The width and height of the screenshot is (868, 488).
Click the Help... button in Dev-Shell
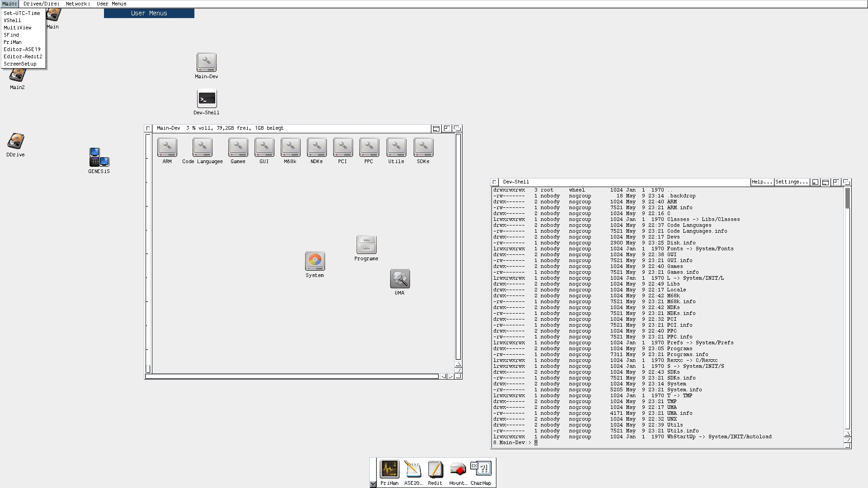[x=762, y=182]
